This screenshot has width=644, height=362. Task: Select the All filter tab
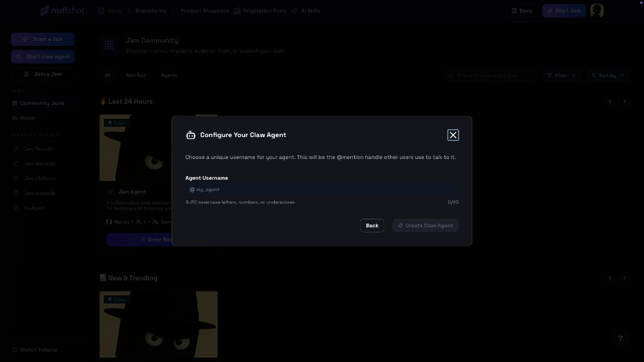(107, 75)
